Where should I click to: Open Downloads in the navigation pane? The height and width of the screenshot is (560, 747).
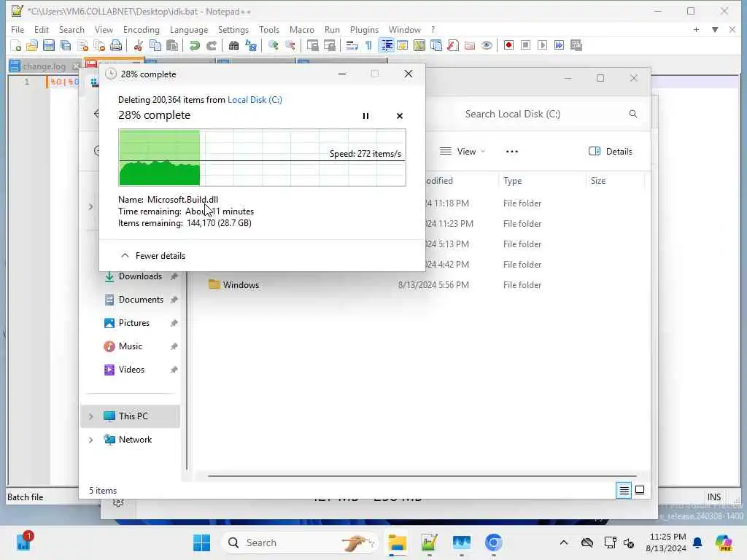pyautogui.click(x=140, y=276)
